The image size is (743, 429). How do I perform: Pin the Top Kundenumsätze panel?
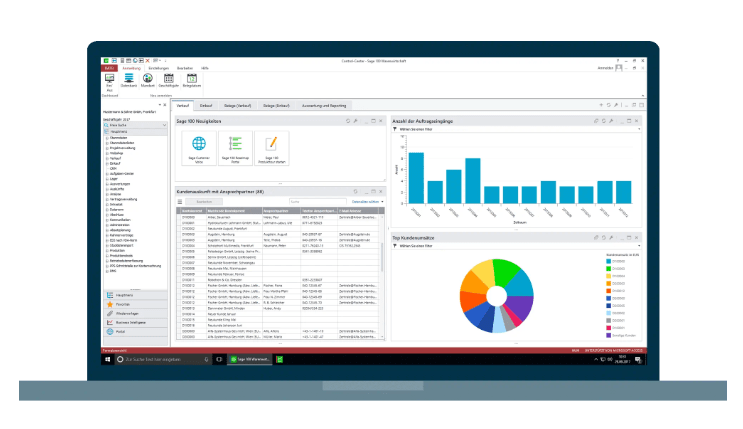click(x=611, y=237)
